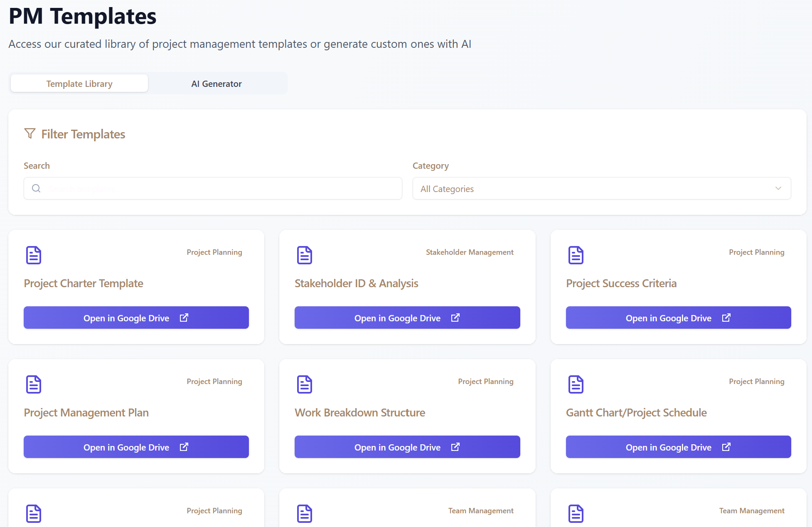Switch to the AI Generator tab

pyautogui.click(x=216, y=84)
